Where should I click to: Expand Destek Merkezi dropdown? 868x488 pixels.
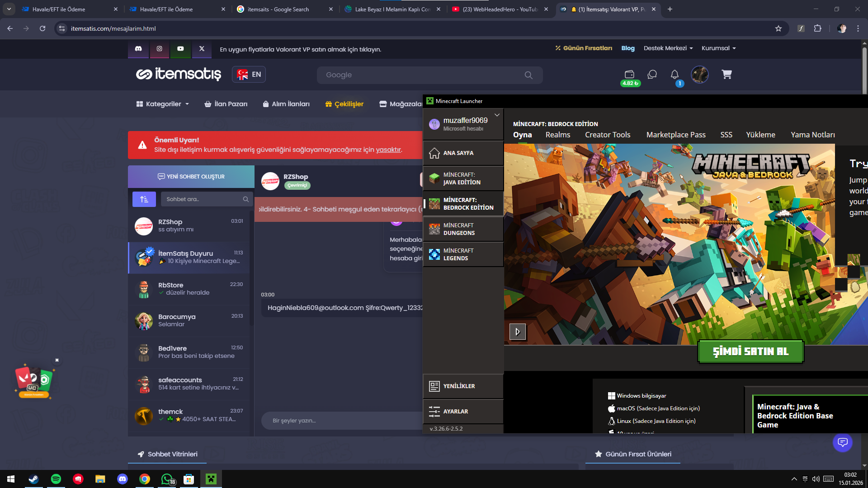point(668,48)
